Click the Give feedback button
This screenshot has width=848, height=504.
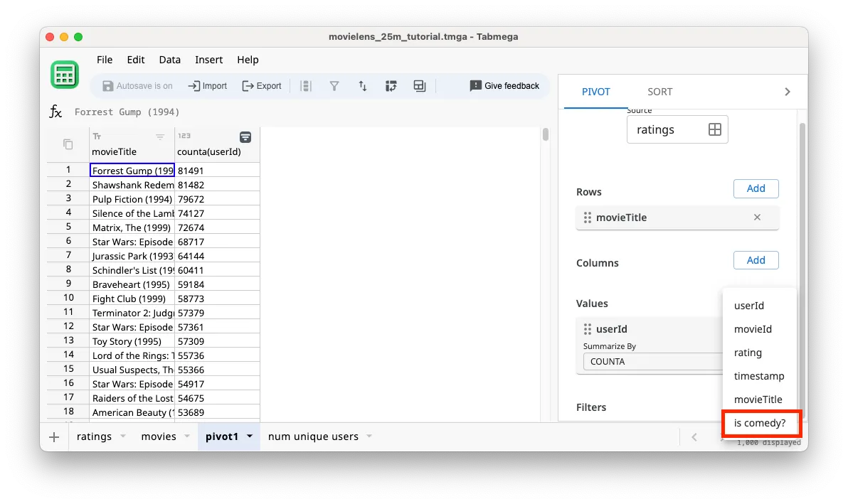(x=504, y=85)
